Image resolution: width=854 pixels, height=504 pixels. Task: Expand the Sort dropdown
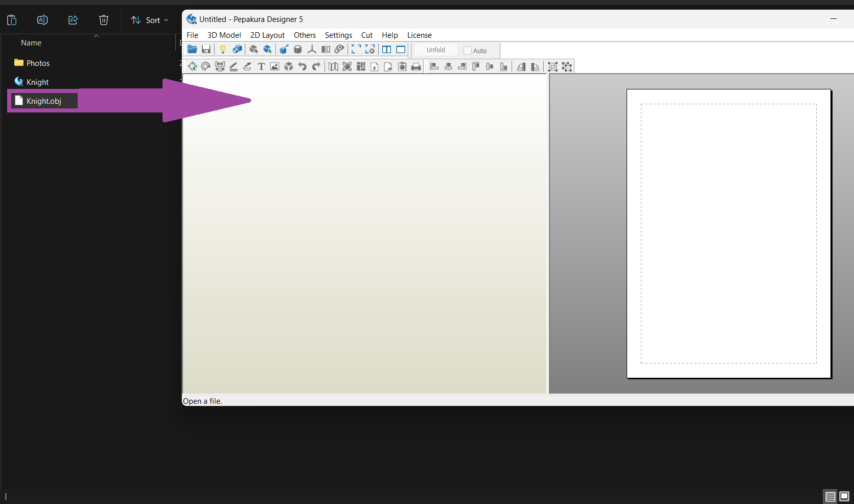(150, 20)
